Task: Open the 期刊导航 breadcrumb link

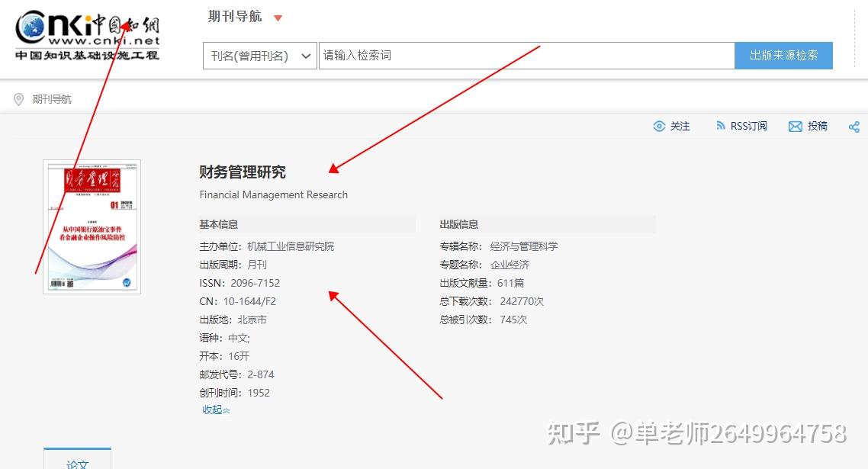Action: 51,99
